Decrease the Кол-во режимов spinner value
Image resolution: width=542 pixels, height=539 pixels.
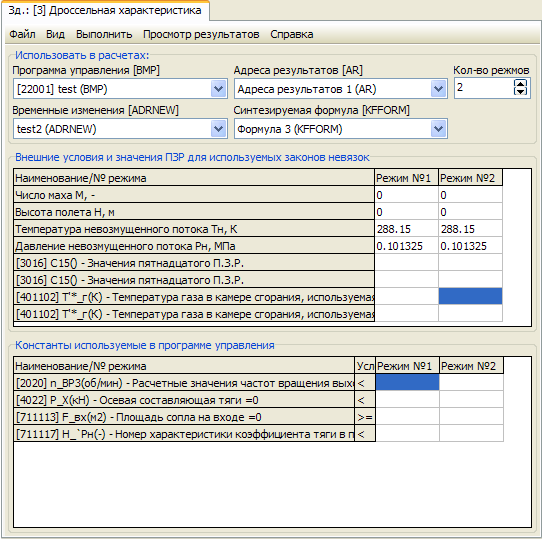pyautogui.click(x=520, y=91)
